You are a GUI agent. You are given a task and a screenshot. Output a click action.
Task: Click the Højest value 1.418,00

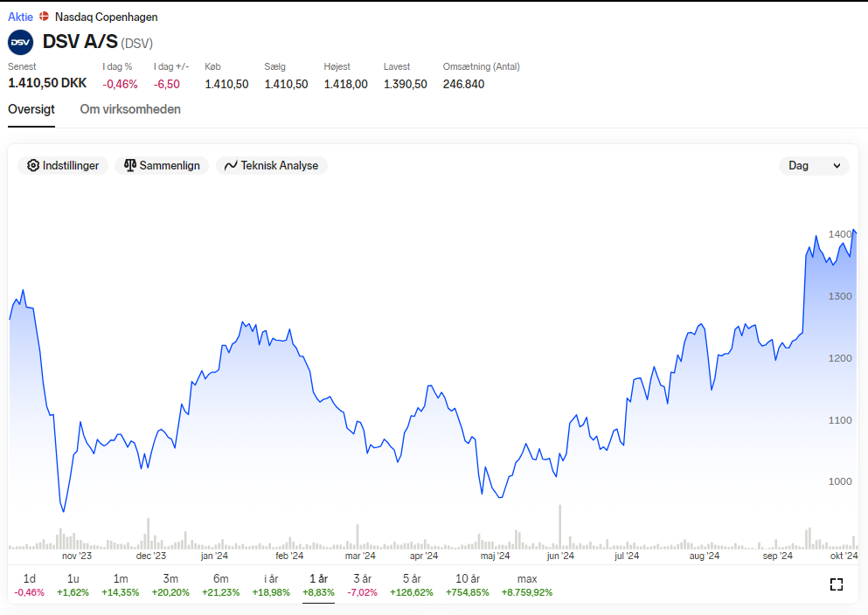[346, 84]
